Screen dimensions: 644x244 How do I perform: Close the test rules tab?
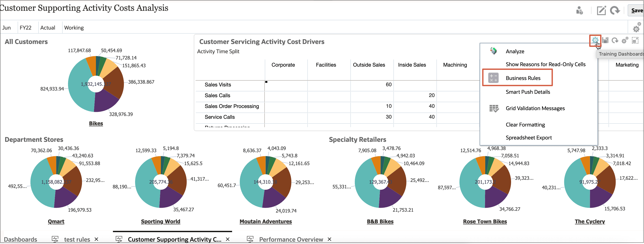coord(97,239)
